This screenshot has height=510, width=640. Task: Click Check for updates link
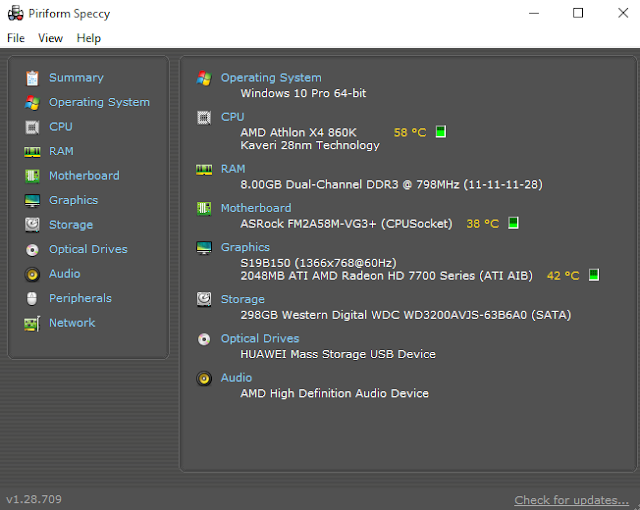[571, 500]
